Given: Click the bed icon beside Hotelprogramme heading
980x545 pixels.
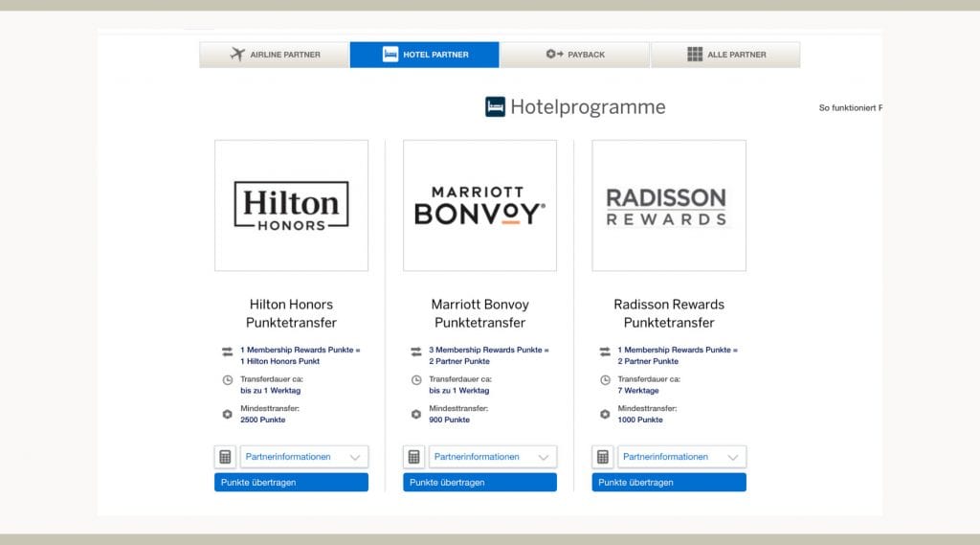Looking at the screenshot, I should click(495, 106).
